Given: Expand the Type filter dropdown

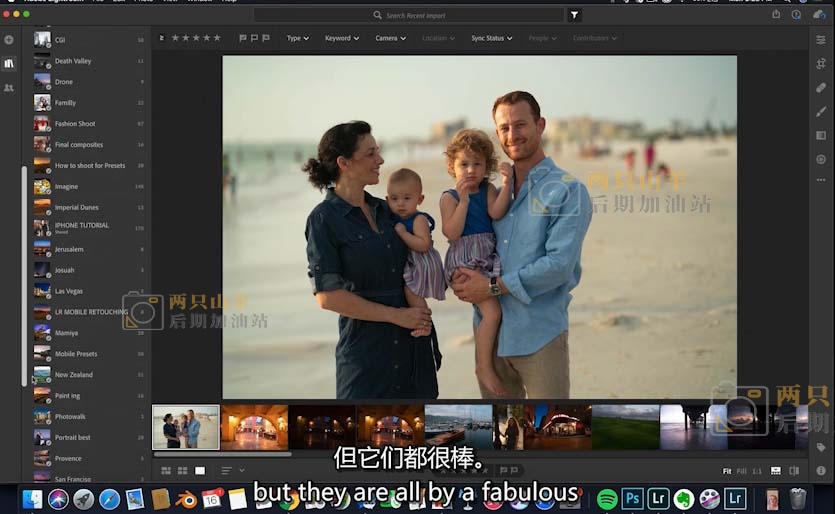Looking at the screenshot, I should point(298,38).
